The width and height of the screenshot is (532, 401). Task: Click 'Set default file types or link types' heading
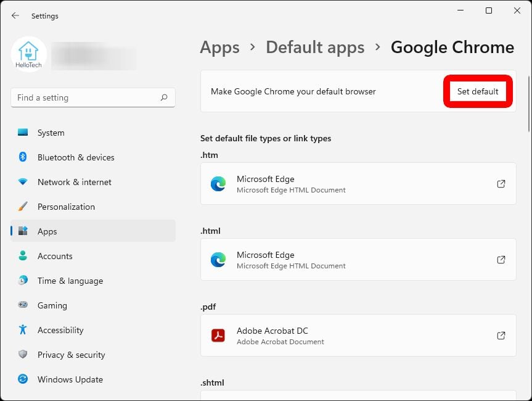pyautogui.click(x=266, y=139)
